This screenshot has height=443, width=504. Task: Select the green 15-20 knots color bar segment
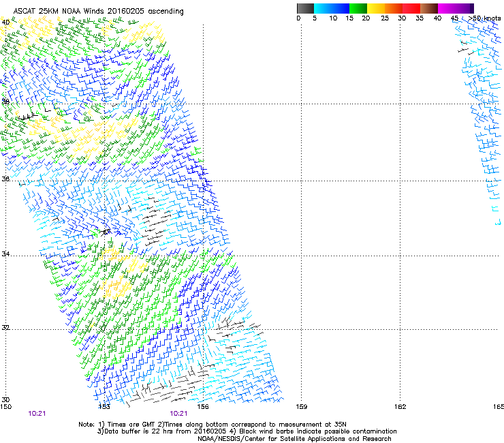[x=358, y=8]
